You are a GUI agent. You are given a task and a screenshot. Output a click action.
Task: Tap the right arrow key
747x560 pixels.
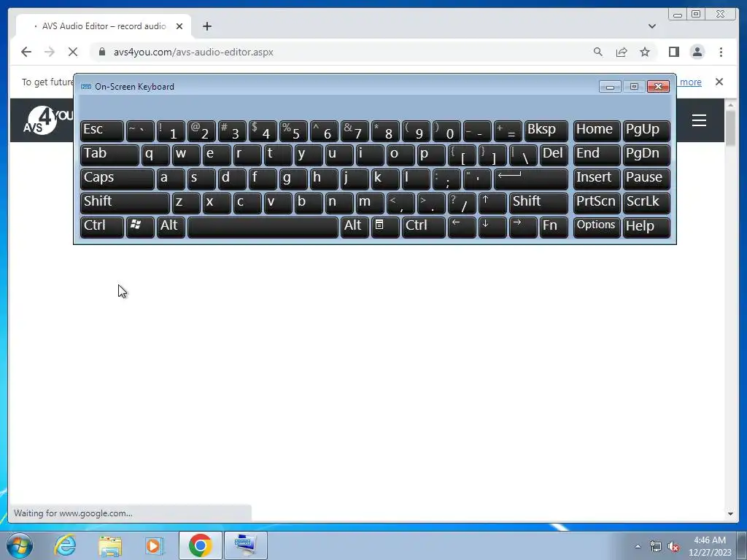(x=523, y=227)
